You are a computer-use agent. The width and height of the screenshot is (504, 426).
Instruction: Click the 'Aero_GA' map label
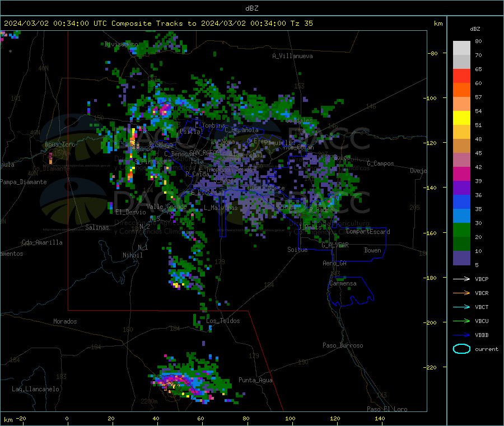tap(335, 263)
